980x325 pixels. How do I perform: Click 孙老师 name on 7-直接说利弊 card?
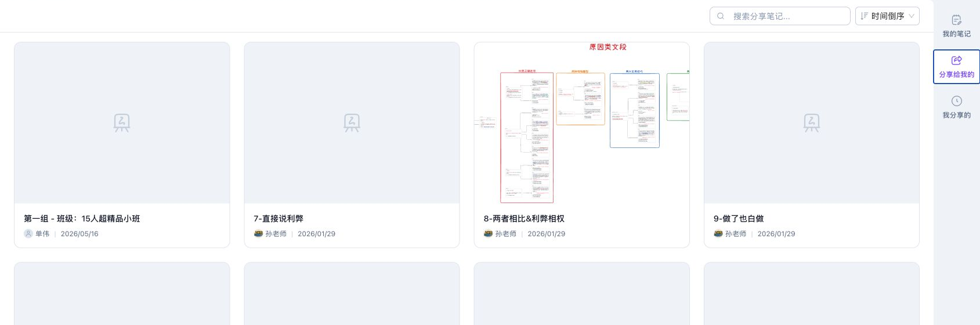point(276,234)
